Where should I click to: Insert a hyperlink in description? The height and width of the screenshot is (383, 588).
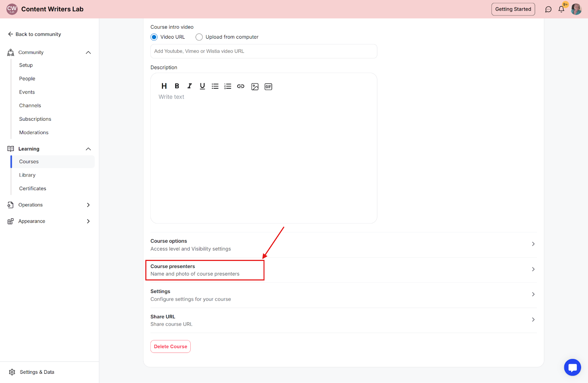pyautogui.click(x=241, y=86)
